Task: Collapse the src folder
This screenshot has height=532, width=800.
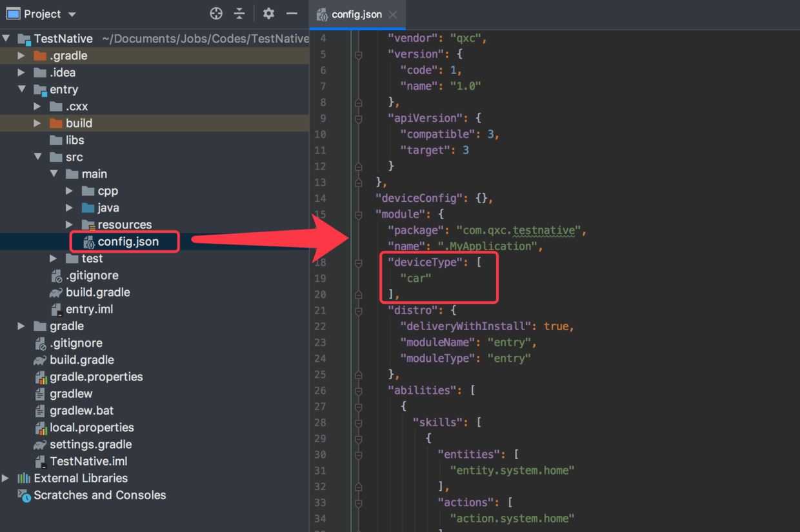Action: click(x=37, y=157)
